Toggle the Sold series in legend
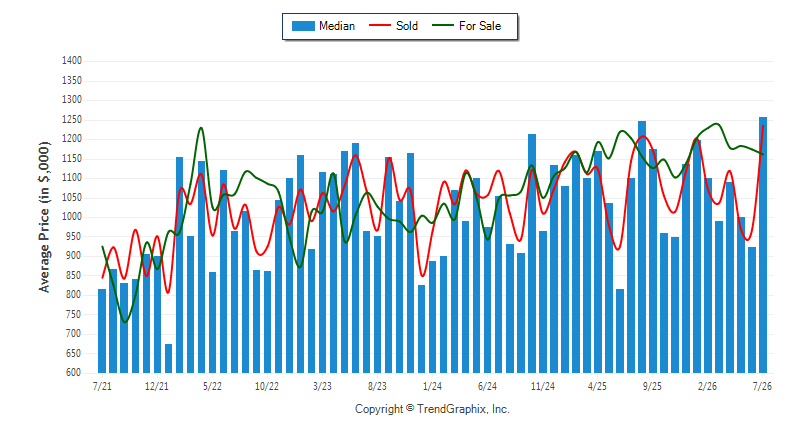The image size is (800, 434). (393, 26)
